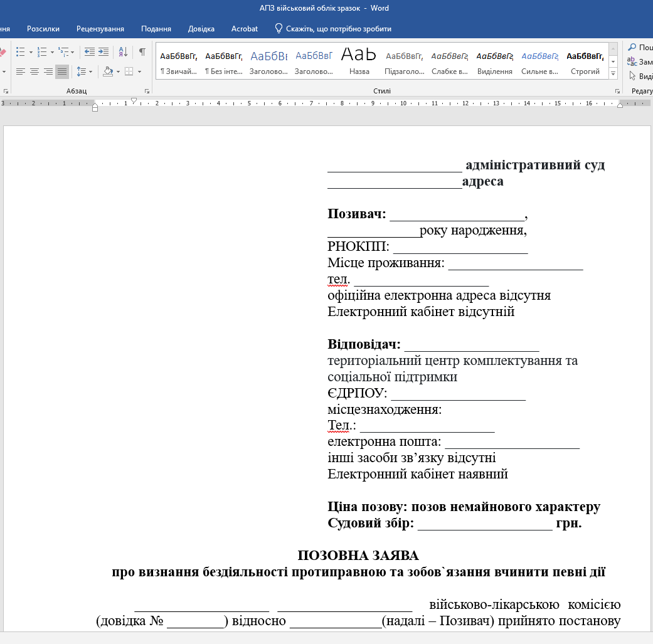This screenshot has width=653, height=644.
Task: Expand the styles gallery list
Action: [x=613, y=73]
